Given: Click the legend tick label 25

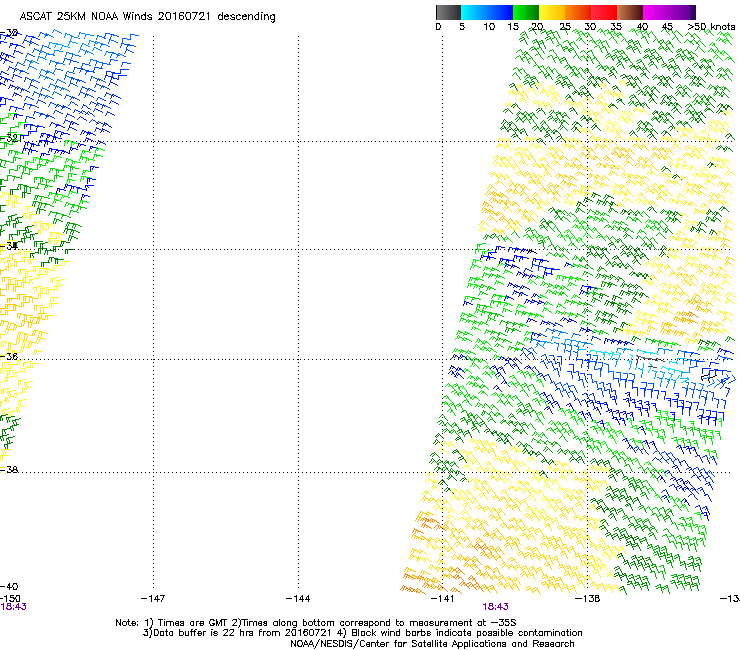Looking at the screenshot, I should point(565,27).
